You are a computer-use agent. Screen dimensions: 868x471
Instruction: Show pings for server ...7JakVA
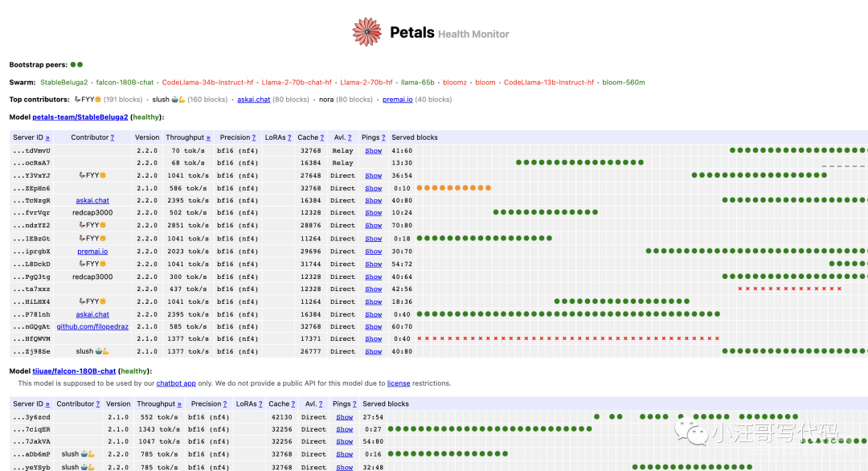coord(344,442)
